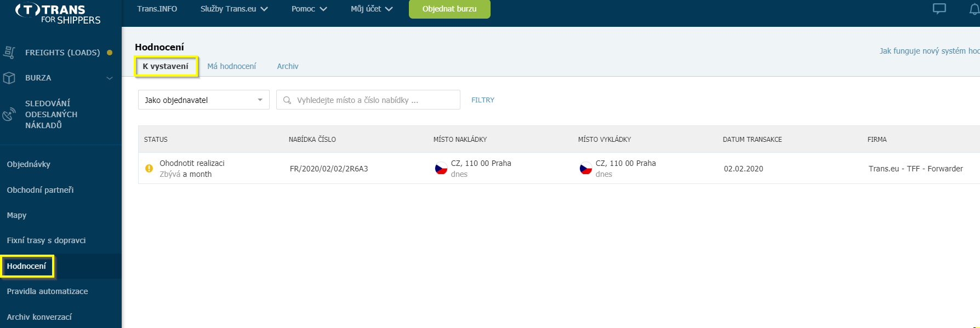Image resolution: width=980 pixels, height=328 pixels.
Task: Click the satellite tracking icon
Action: click(9, 114)
